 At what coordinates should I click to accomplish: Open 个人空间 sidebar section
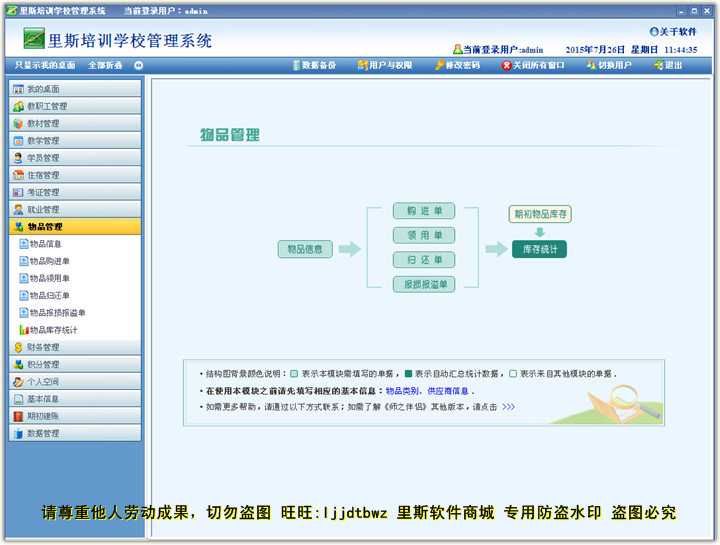coord(75,382)
